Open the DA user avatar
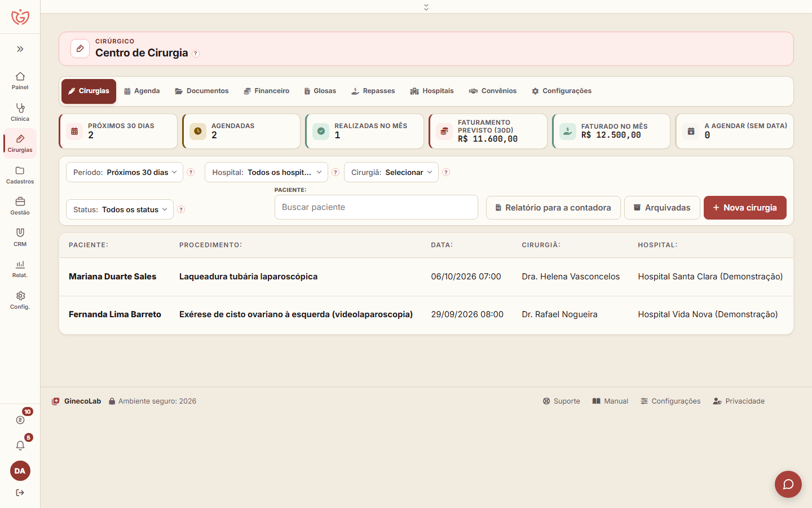 click(x=20, y=471)
